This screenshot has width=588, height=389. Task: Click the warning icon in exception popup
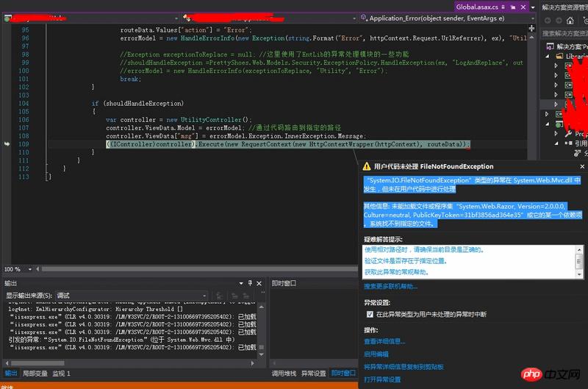point(367,166)
